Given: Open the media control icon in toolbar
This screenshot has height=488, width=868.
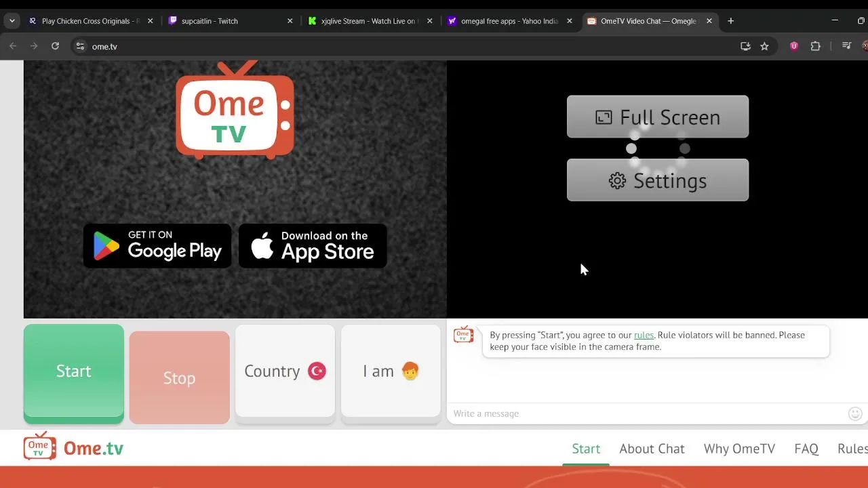Looking at the screenshot, I should [x=846, y=46].
